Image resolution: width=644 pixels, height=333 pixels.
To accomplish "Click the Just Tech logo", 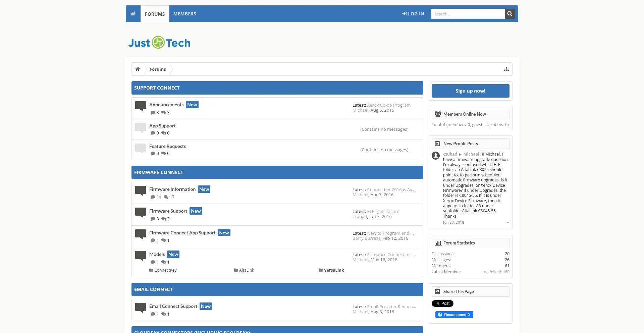I will (x=159, y=43).
